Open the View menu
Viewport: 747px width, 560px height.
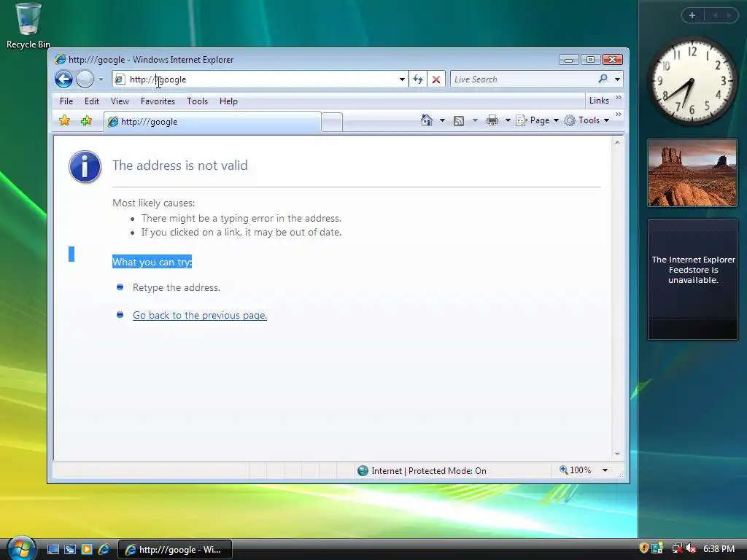click(x=120, y=101)
